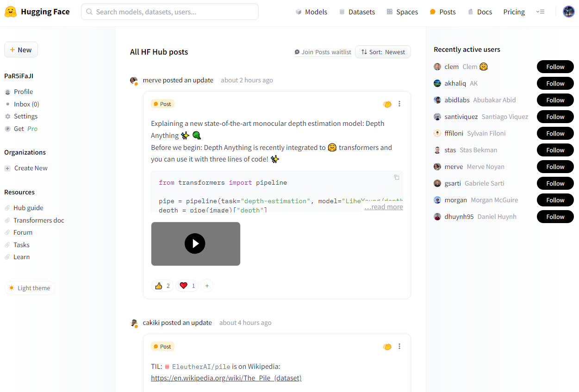Go to Posts in top navigation
Screen dimensions: 579x392
click(x=443, y=12)
